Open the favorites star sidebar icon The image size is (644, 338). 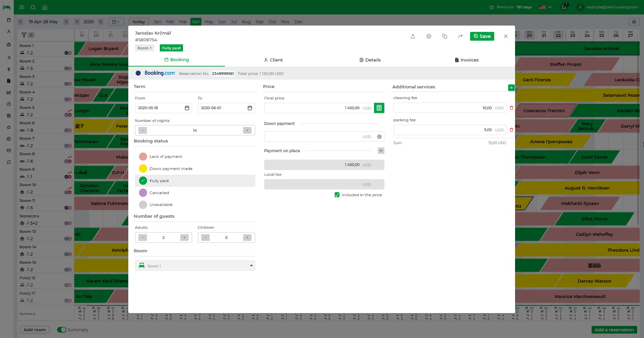pos(9,127)
